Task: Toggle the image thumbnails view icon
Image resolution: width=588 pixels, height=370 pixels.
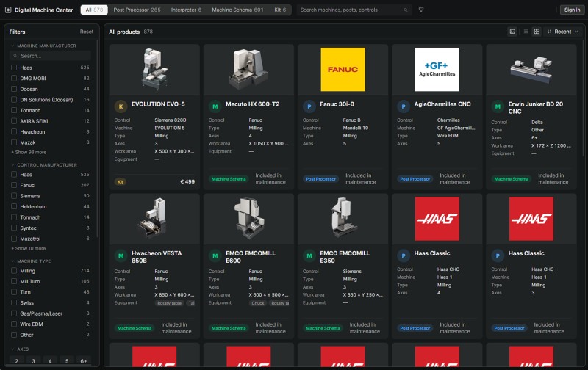Action: [512, 32]
